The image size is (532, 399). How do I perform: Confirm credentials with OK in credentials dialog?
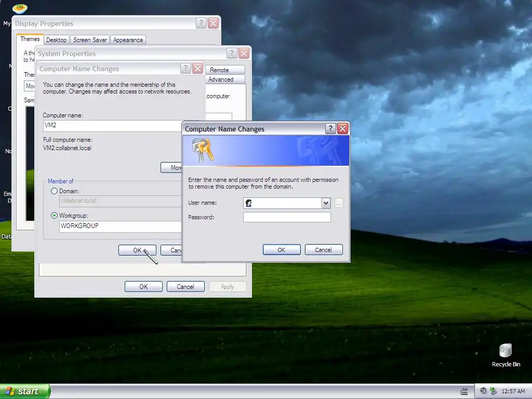(x=282, y=250)
